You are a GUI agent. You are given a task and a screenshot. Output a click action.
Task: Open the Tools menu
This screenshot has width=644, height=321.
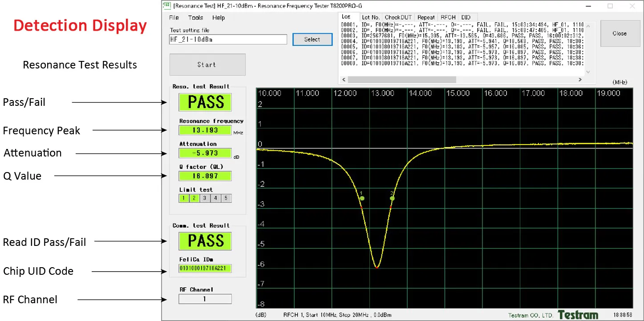[195, 18]
